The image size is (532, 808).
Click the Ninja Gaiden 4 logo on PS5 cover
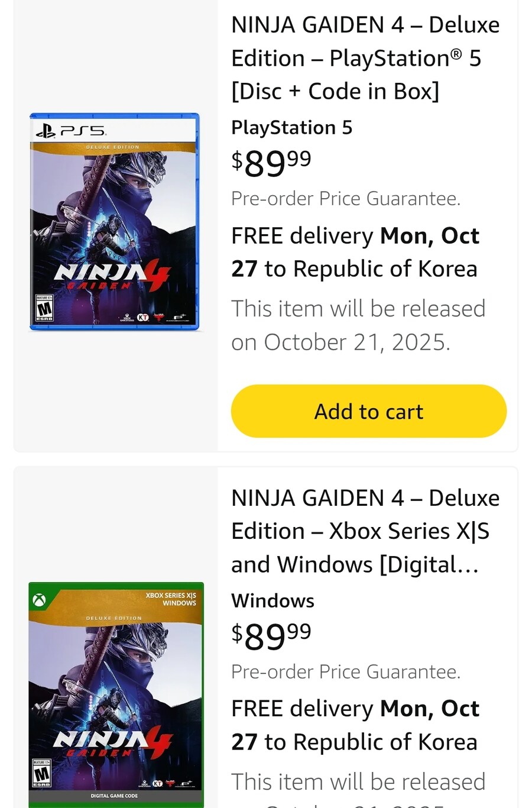click(112, 276)
